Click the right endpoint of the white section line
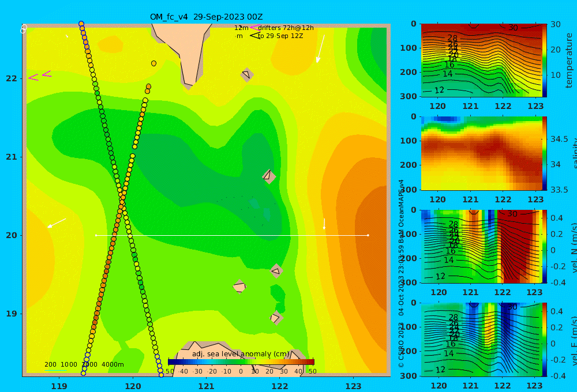This screenshot has width=577, height=392. click(x=368, y=235)
